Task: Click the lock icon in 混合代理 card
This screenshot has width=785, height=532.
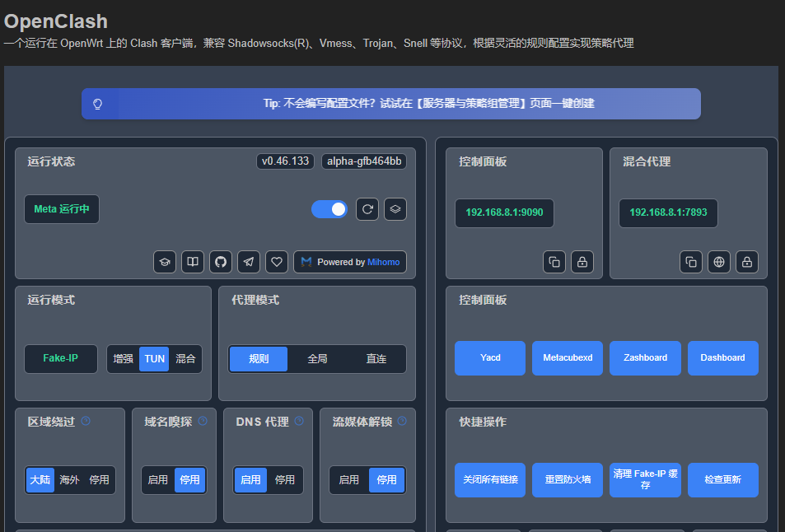Action: (747, 262)
